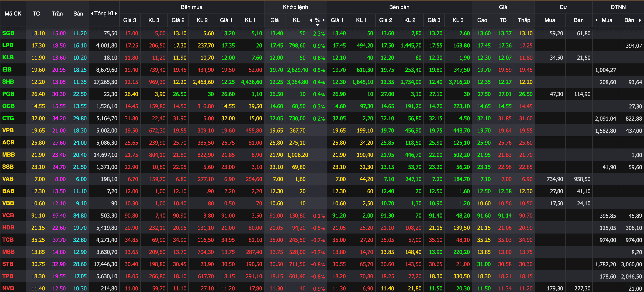Select the ACB ticker

(x=8, y=142)
